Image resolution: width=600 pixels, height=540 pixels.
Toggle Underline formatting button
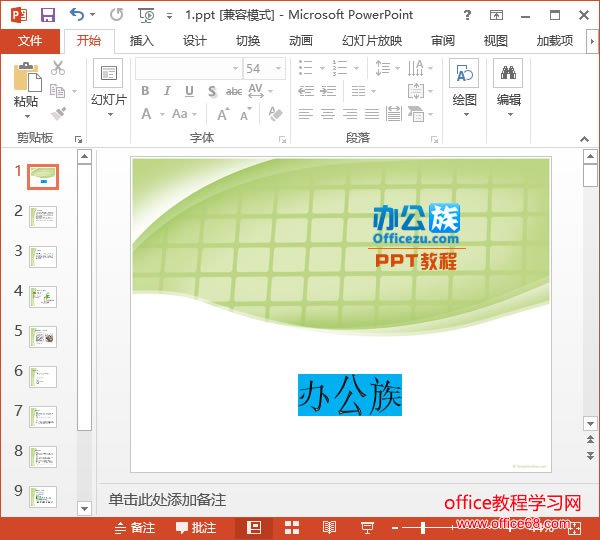pos(188,91)
